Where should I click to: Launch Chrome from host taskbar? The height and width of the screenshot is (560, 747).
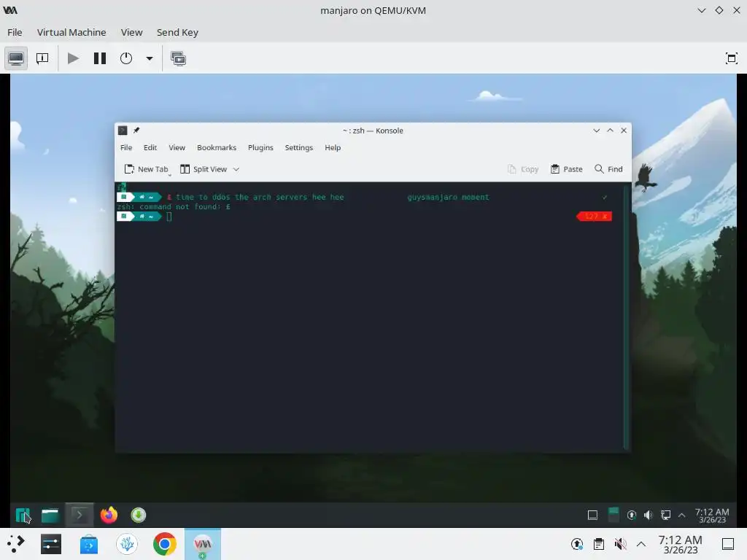pos(164,544)
